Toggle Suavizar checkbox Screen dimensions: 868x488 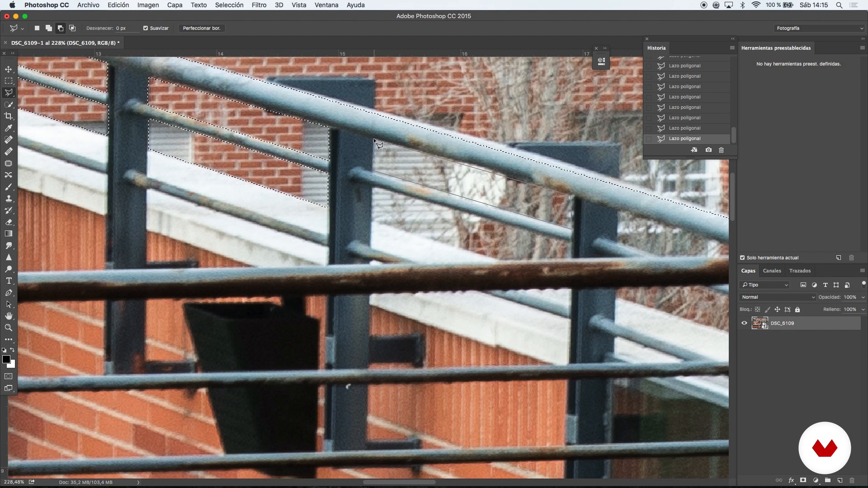tap(146, 28)
